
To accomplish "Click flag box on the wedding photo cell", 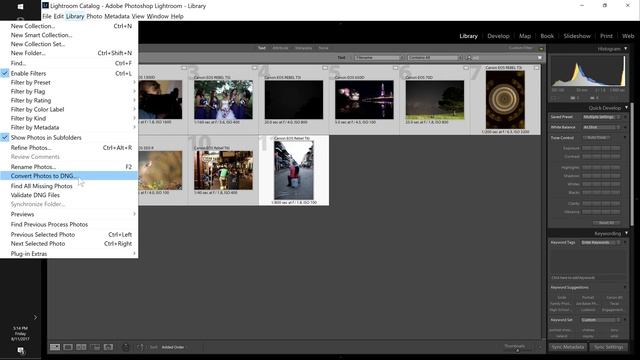I will tap(254, 68).
